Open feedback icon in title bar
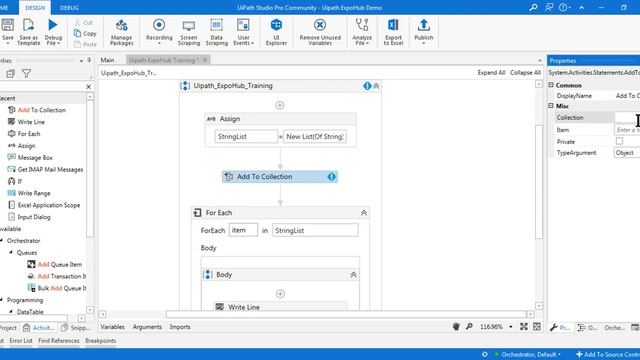This screenshot has width=640, height=360. coord(549,7)
